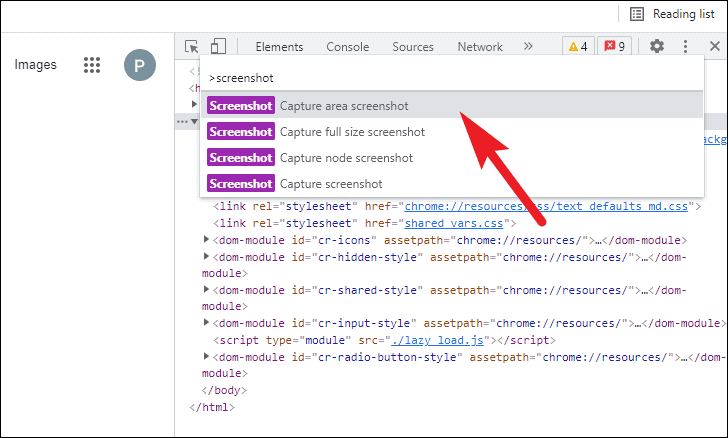Screen dimensions: 728x438
Task: Switch to the Console tab
Action: pos(347,47)
